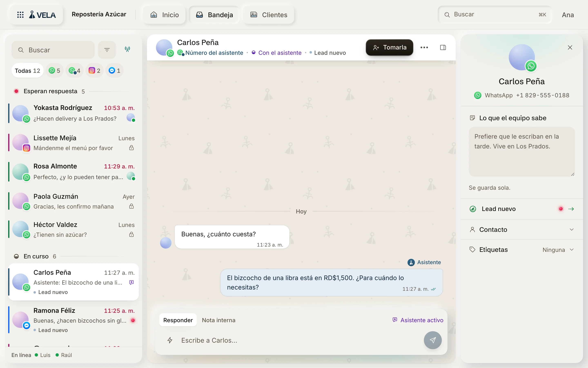This screenshot has height=368, width=588.
Task: Filter by Messenger channel with 1 chat
Action: (x=114, y=71)
